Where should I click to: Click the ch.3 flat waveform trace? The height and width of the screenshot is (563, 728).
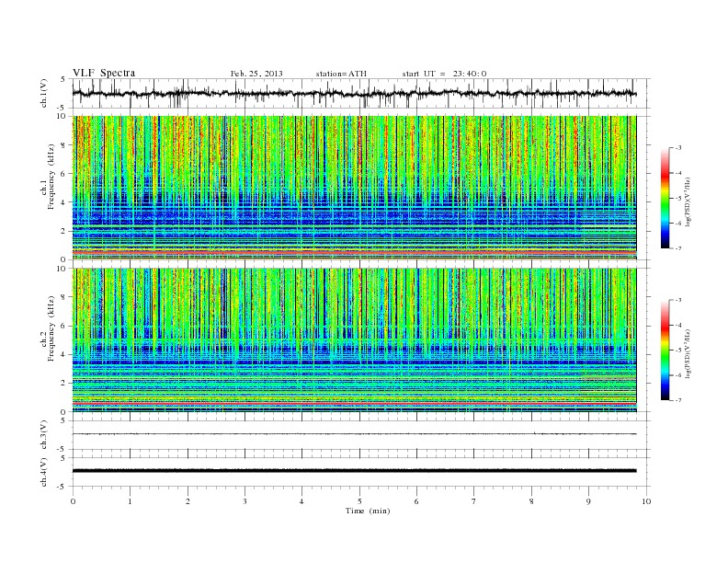354,434
